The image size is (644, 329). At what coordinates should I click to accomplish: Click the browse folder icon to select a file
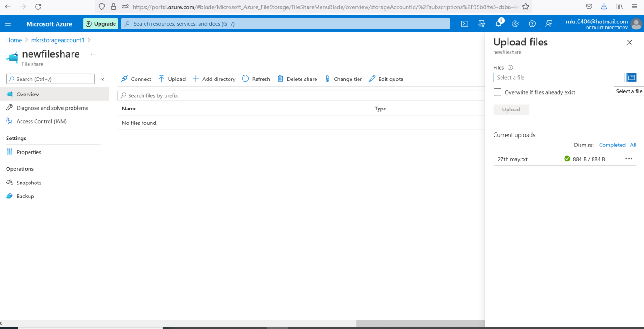coord(631,77)
